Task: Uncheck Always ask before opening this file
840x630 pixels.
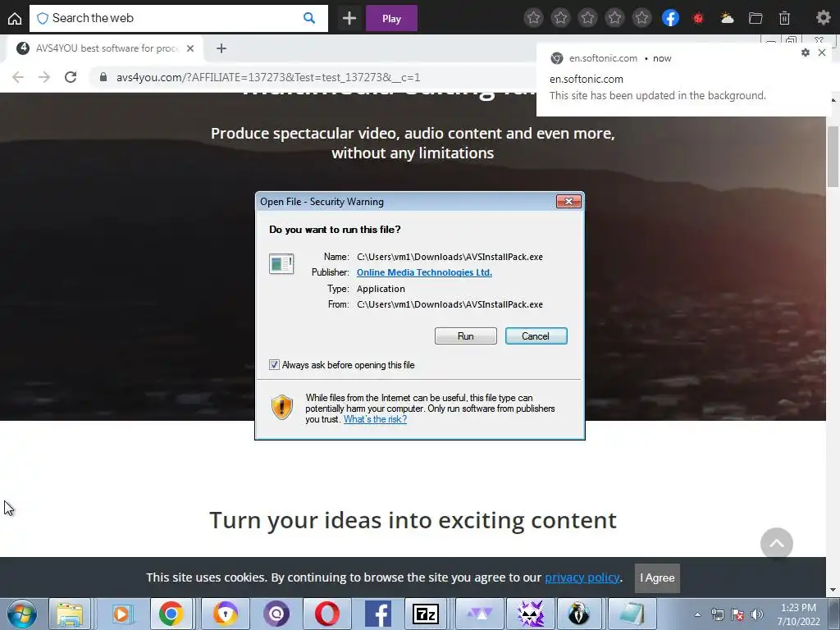Action: click(274, 365)
